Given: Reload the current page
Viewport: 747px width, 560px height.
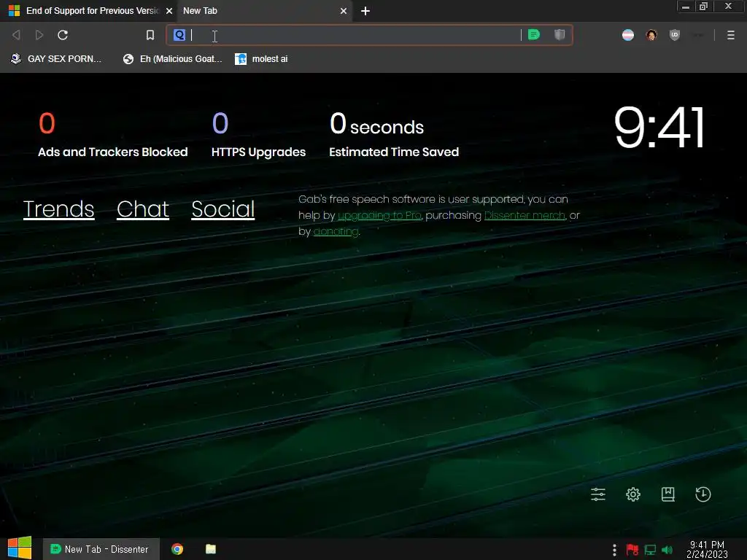Looking at the screenshot, I should [63, 35].
